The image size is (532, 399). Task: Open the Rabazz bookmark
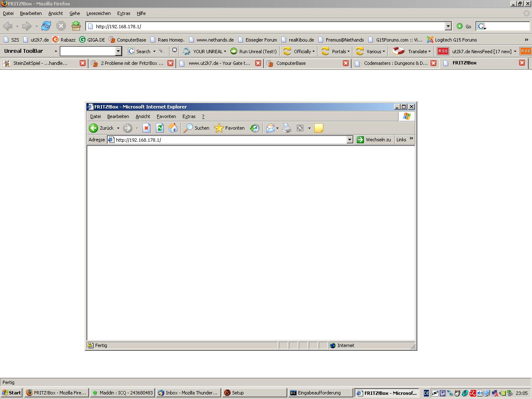click(64, 40)
